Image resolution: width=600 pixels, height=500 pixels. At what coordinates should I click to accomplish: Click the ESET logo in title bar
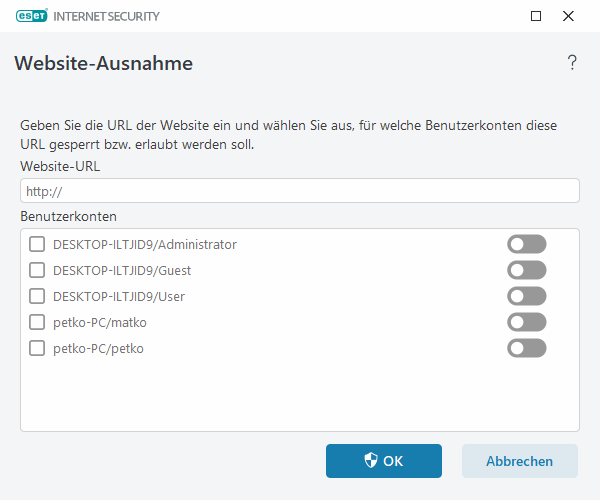click(32, 16)
